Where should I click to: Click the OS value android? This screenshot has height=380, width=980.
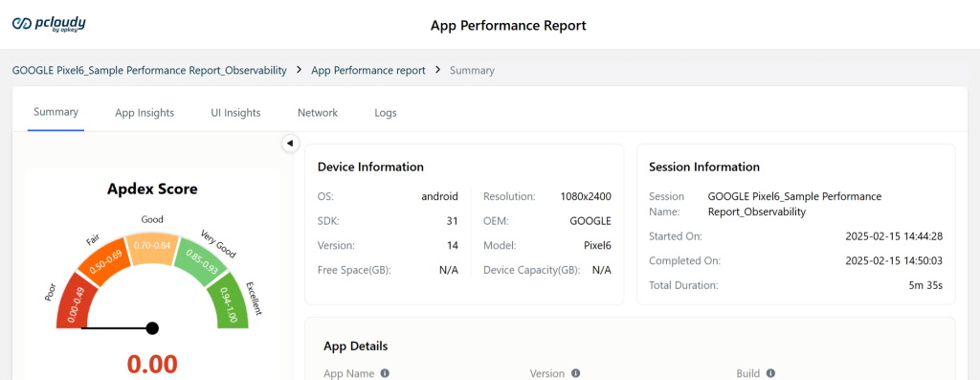(439, 196)
